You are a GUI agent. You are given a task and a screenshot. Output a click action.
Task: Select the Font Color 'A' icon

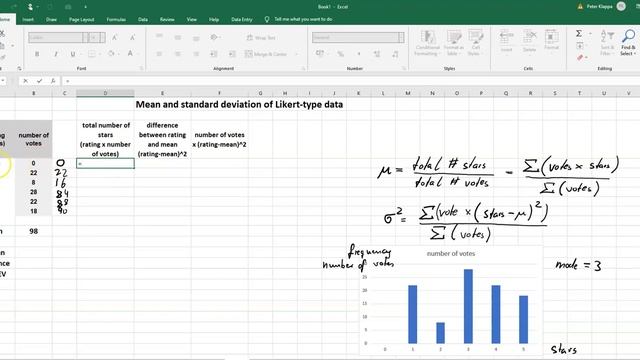coord(130,54)
